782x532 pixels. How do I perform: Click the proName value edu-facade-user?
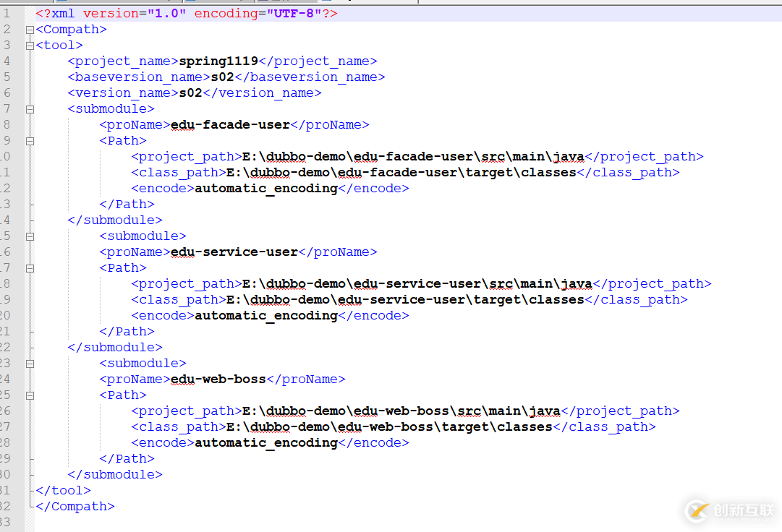[231, 125]
